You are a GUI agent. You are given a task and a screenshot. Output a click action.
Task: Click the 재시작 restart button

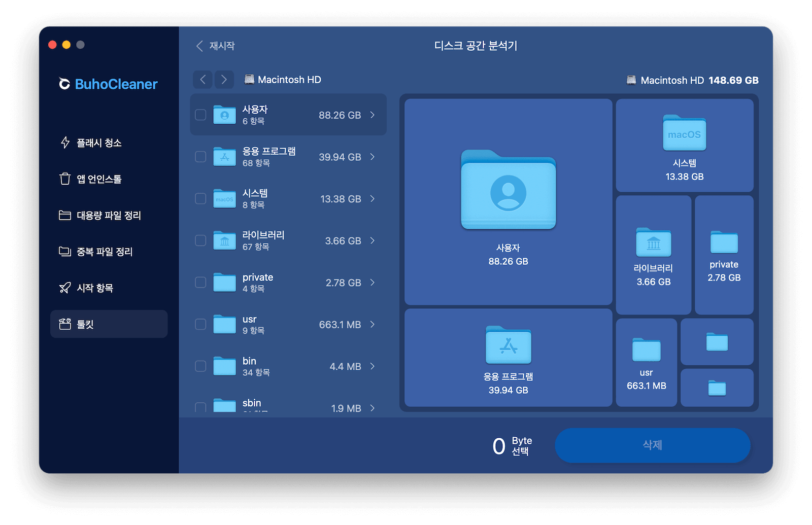click(x=216, y=46)
